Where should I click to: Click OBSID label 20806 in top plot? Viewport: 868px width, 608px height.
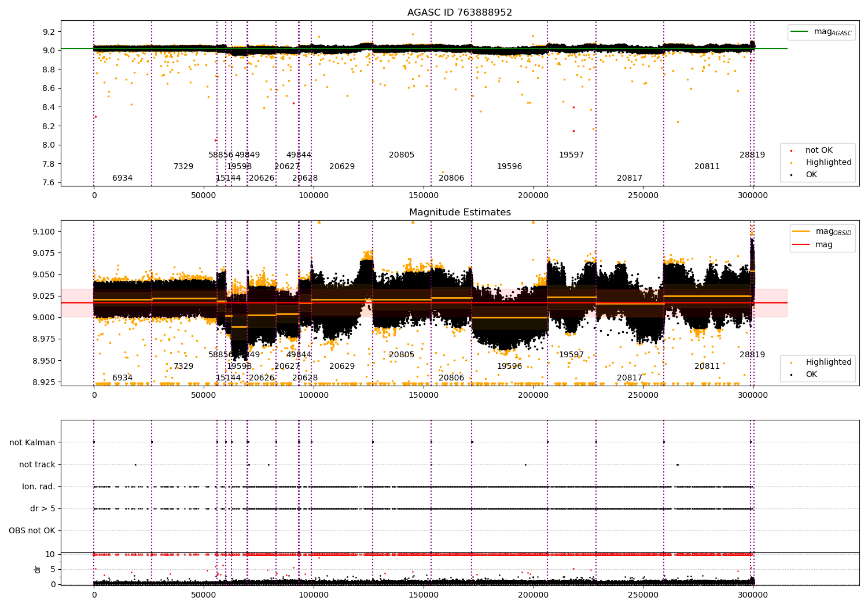pyautogui.click(x=451, y=178)
